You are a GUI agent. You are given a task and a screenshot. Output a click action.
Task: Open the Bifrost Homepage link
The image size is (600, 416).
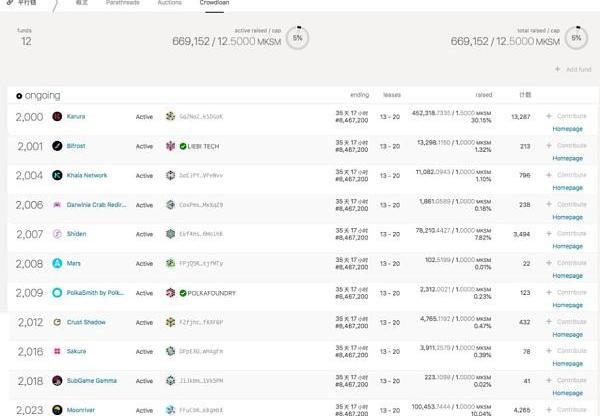pos(567,158)
